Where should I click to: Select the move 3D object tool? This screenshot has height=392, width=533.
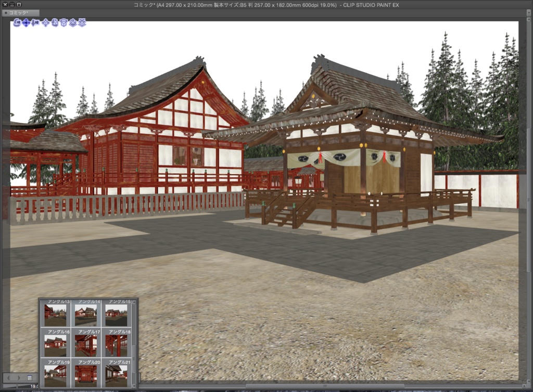point(45,22)
